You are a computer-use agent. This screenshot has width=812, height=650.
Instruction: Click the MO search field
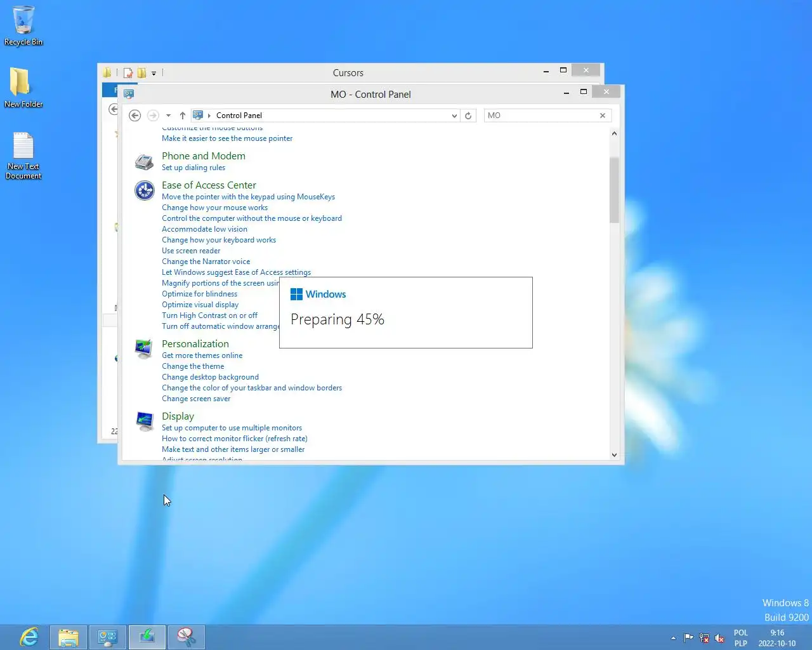tap(541, 116)
